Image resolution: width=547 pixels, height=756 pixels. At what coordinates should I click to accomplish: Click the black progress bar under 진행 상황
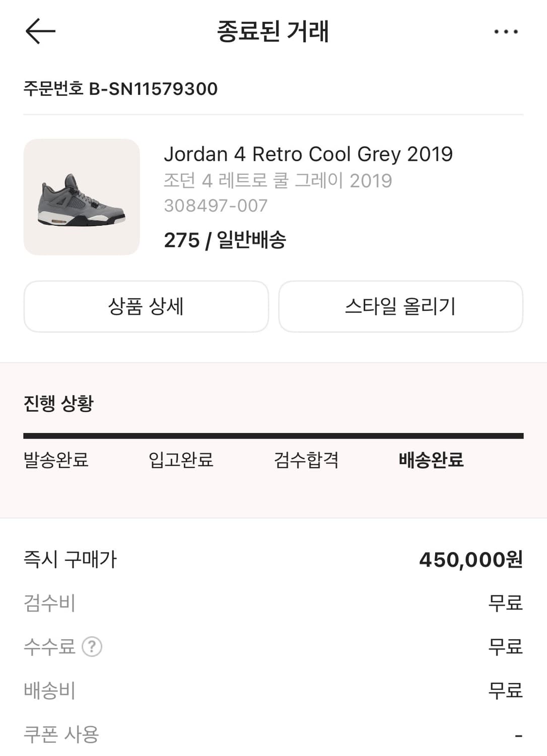273,436
